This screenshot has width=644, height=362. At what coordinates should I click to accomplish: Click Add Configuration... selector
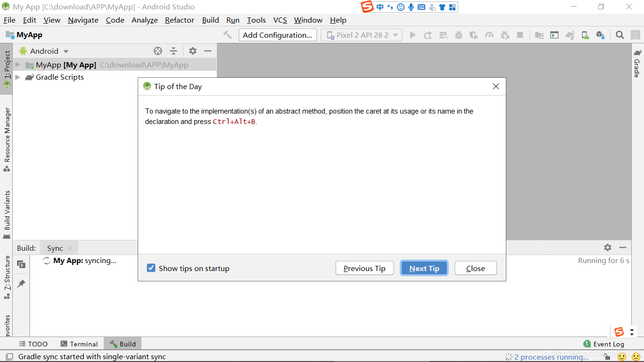(x=278, y=35)
